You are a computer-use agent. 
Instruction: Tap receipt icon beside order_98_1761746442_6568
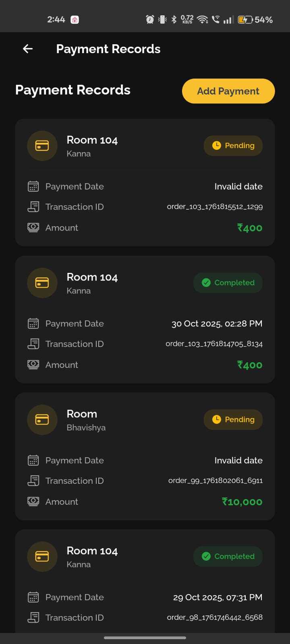pos(33,617)
